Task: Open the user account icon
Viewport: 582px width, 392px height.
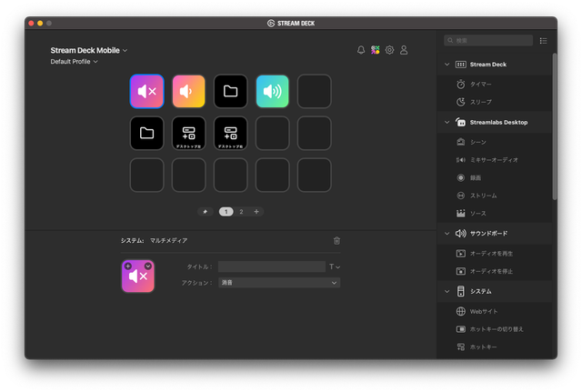Action: pyautogui.click(x=404, y=50)
